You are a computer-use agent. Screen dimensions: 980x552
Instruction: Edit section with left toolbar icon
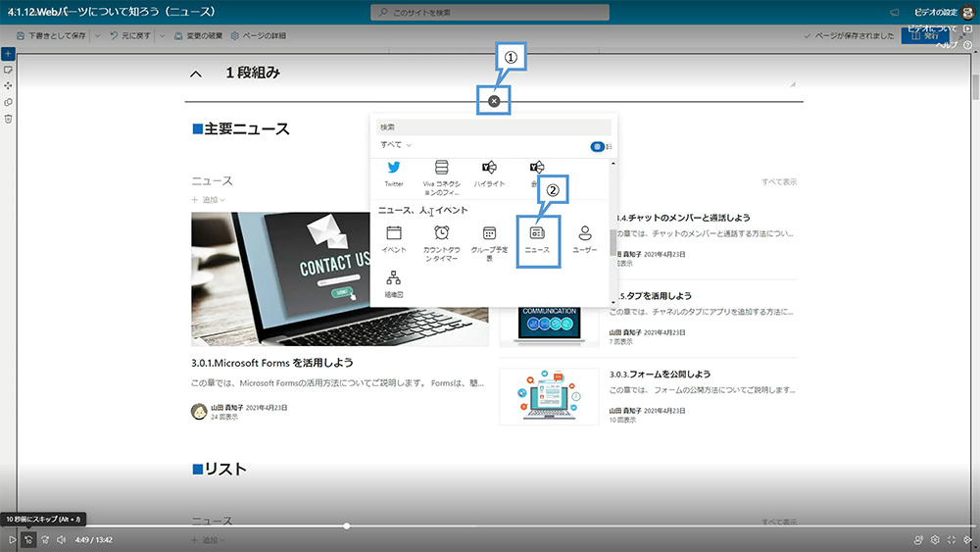coord(8,70)
